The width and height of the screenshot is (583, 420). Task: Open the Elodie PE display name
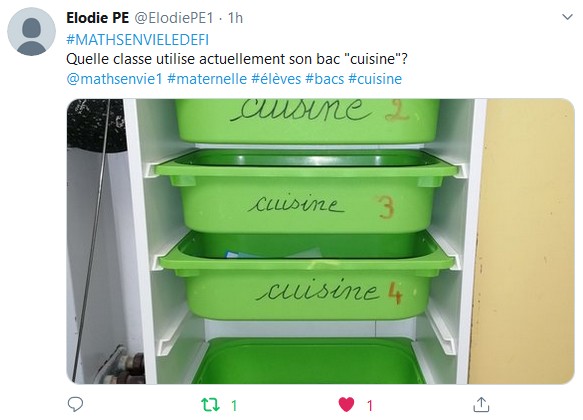(x=97, y=17)
